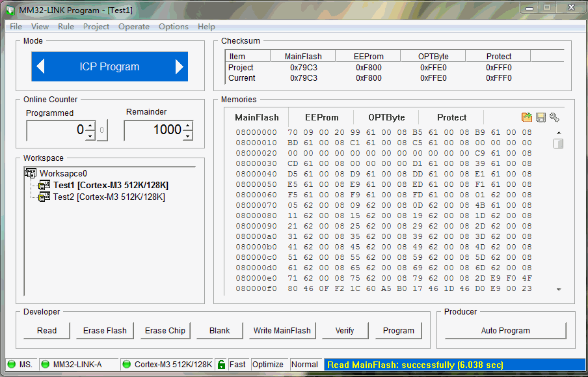Open a file using the folder icon
The width and height of the screenshot is (588, 377).
pos(527,117)
